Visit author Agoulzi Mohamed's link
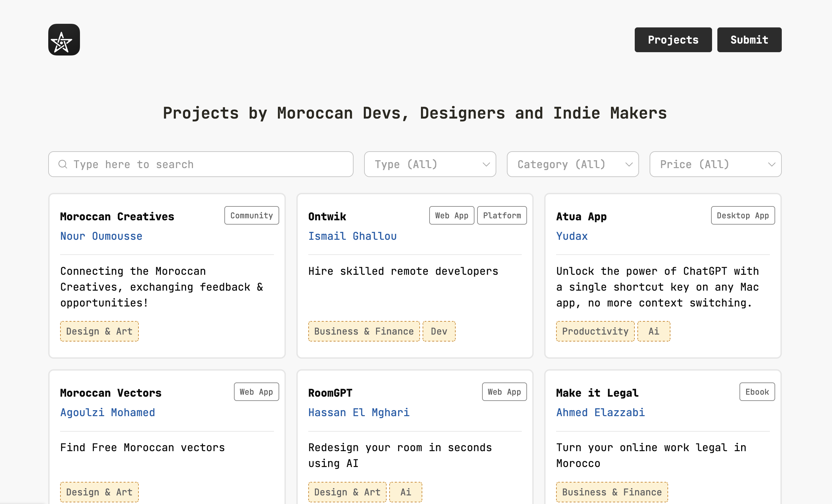Image resolution: width=832 pixels, height=504 pixels. (108, 413)
